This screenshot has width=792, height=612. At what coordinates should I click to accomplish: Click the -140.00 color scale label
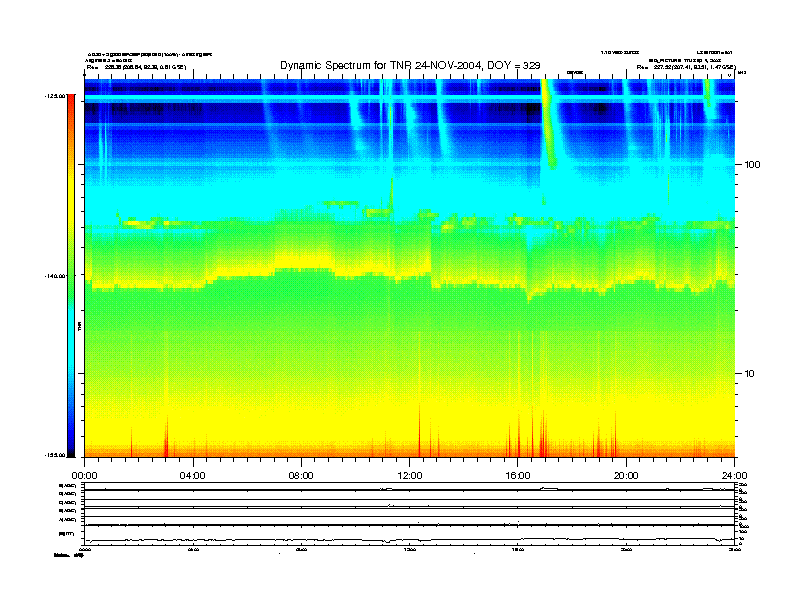click(x=55, y=276)
